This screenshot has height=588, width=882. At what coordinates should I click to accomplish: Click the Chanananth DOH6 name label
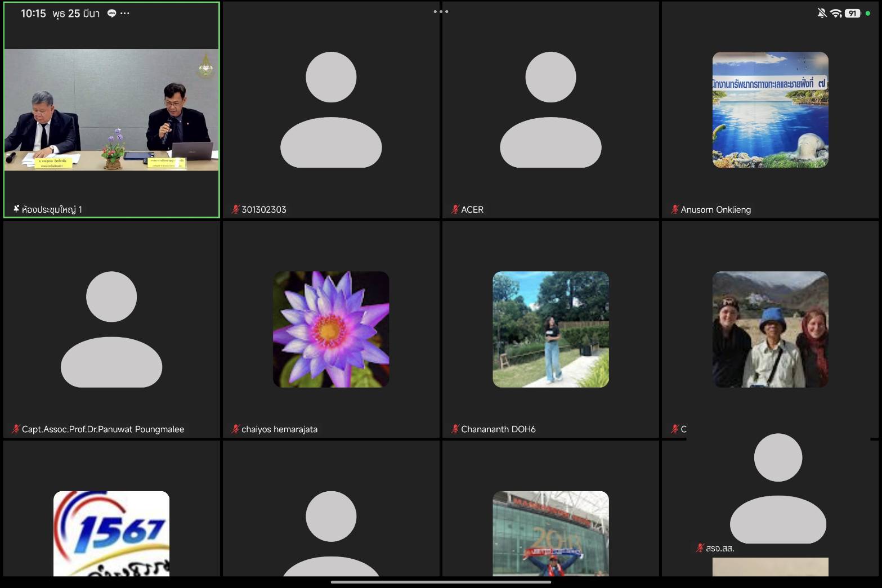pos(498,429)
